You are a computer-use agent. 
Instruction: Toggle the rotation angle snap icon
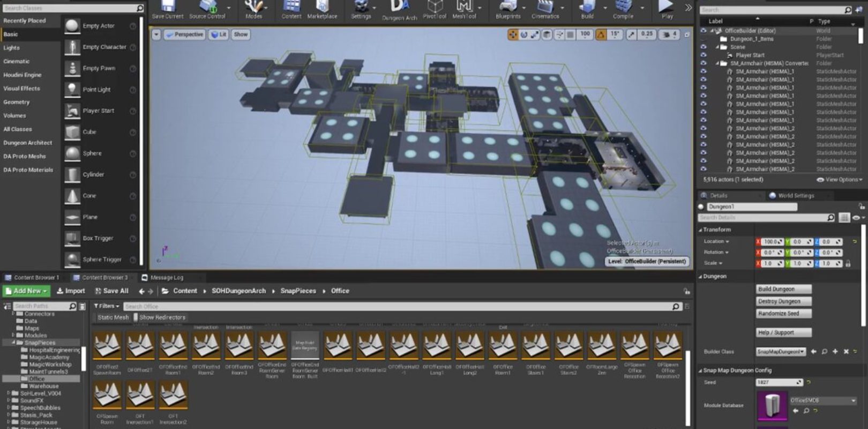(x=601, y=34)
